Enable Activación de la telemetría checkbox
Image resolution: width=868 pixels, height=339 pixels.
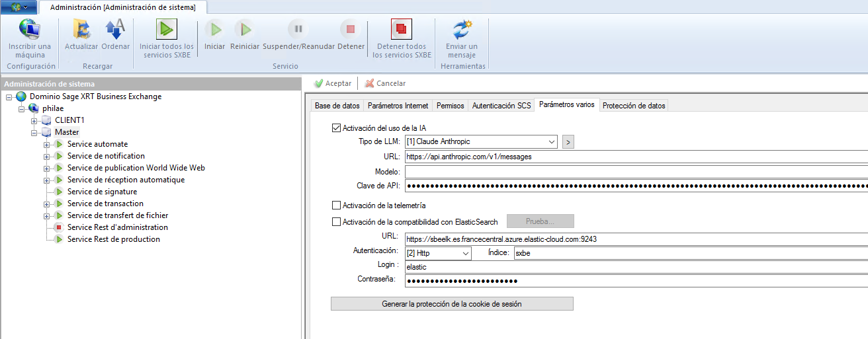tap(336, 206)
